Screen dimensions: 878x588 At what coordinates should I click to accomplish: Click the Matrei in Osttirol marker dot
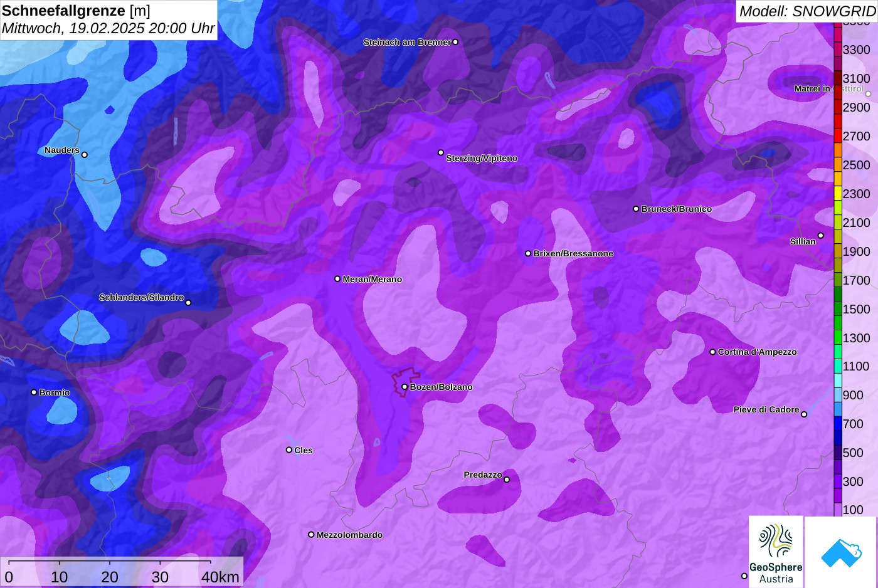pyautogui.click(x=869, y=94)
